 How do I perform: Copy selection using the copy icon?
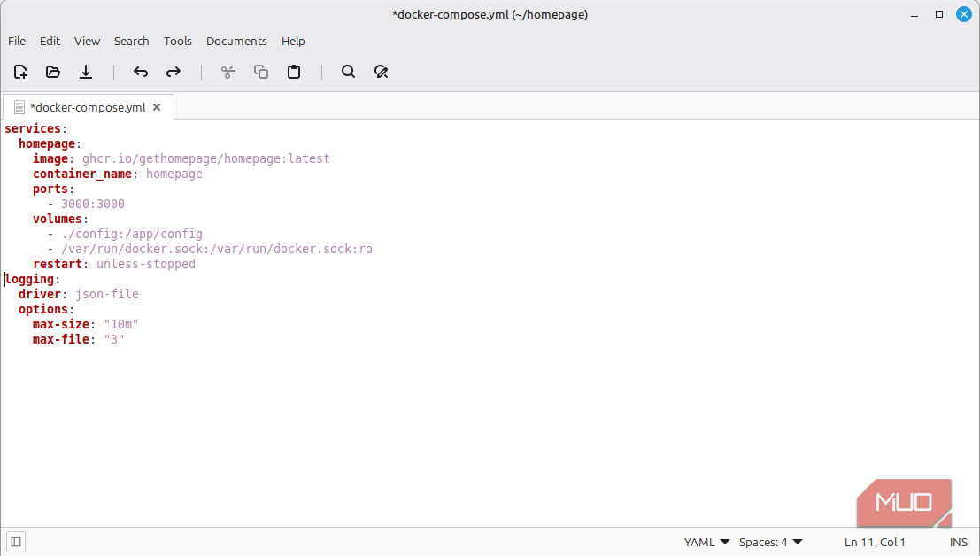pos(261,72)
